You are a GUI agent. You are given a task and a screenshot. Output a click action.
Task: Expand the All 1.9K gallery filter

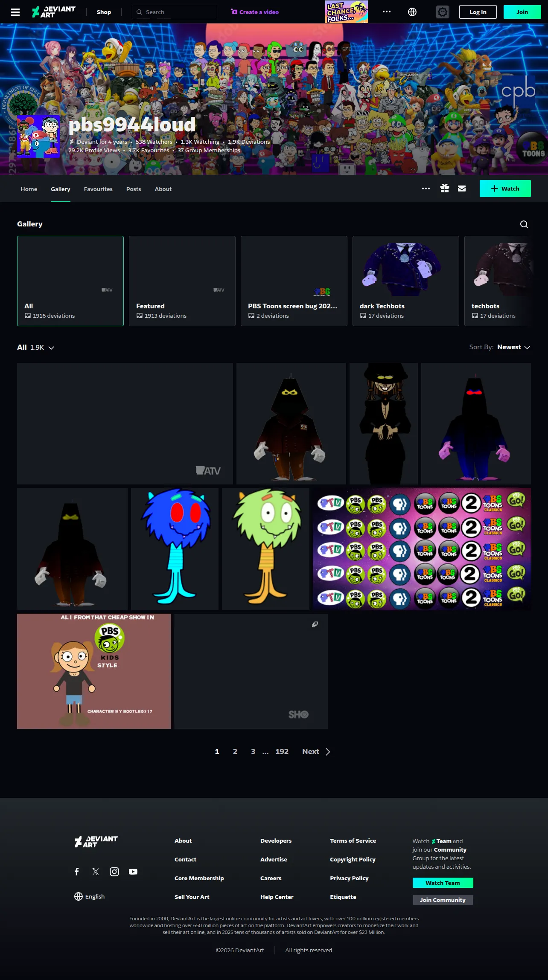tap(36, 348)
